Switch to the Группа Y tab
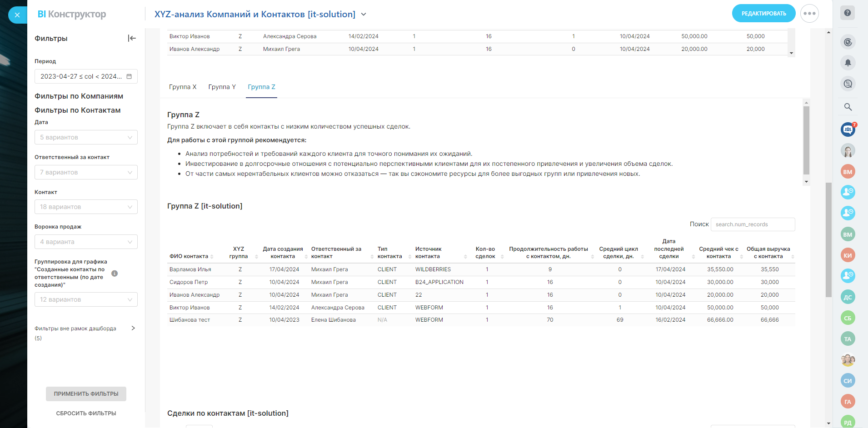Viewport: 868px width, 428px height. [x=222, y=87]
